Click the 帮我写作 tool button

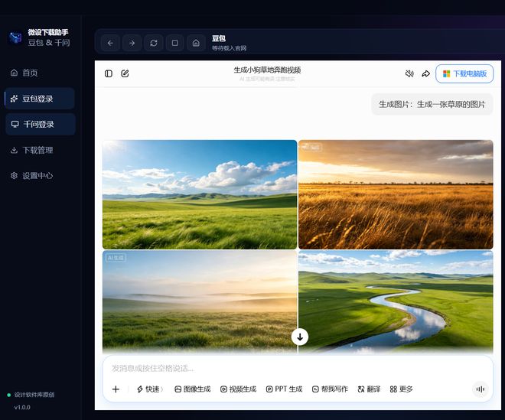pyautogui.click(x=330, y=389)
